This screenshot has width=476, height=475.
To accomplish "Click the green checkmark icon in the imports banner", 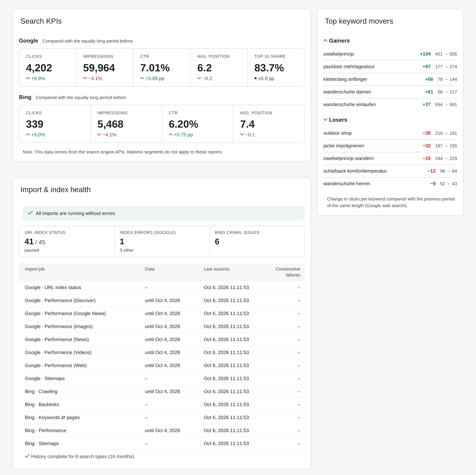I will tap(30, 213).
